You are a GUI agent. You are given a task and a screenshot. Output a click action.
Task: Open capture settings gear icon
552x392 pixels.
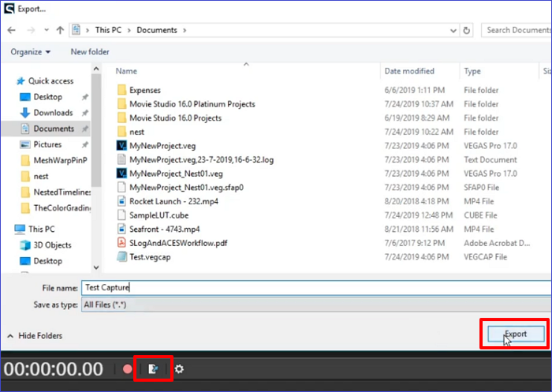tap(179, 368)
